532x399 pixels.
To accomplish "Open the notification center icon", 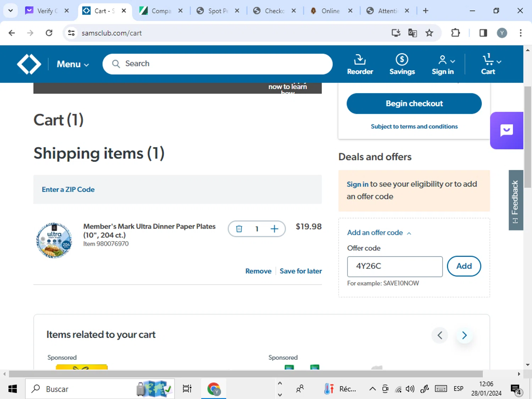I will pyautogui.click(x=516, y=389).
